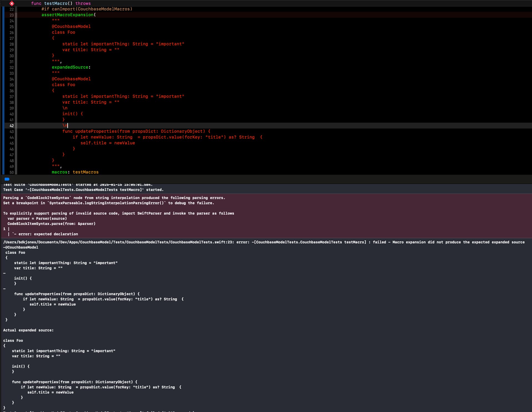Toggle the blue breakpoints activation icon
Image resolution: width=532 pixels, height=412 pixels.
coord(7,179)
